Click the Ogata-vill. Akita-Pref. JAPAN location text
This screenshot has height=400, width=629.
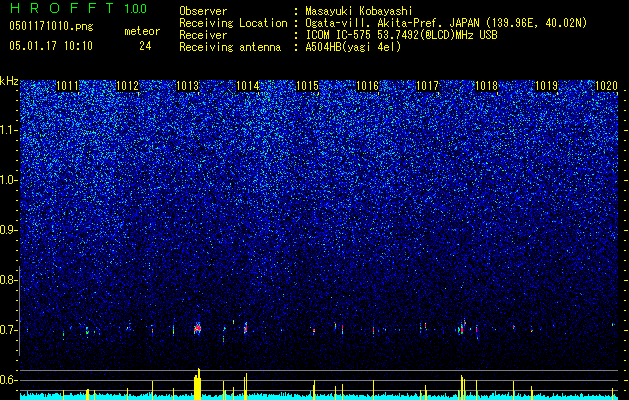pyautogui.click(x=446, y=23)
